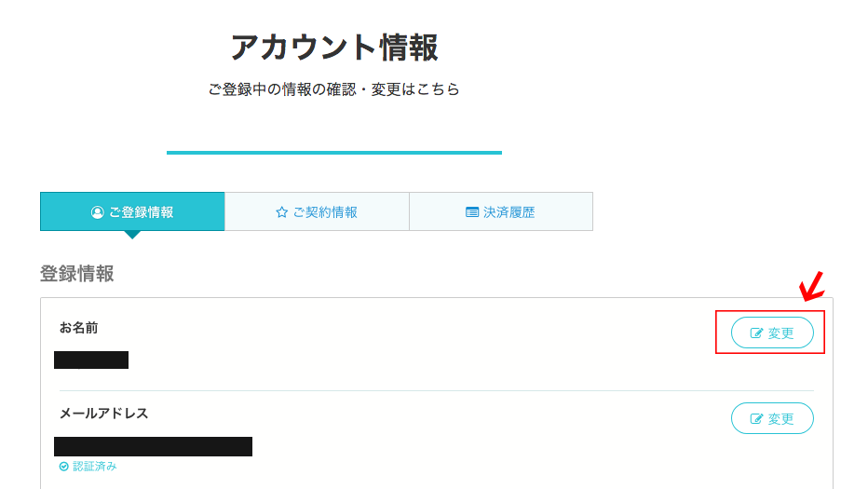Viewport: 868px width, 489px height.
Task: Click 変更 button for メールアドレス
Action: [x=772, y=418]
